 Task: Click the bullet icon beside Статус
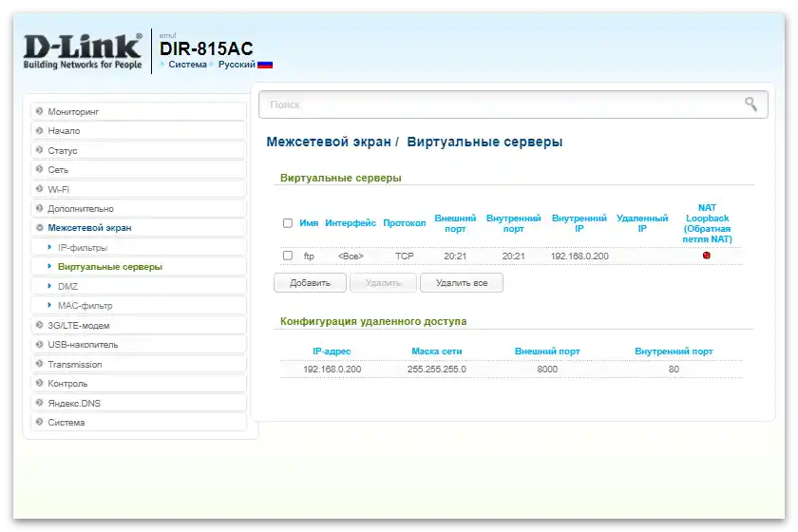click(40, 150)
